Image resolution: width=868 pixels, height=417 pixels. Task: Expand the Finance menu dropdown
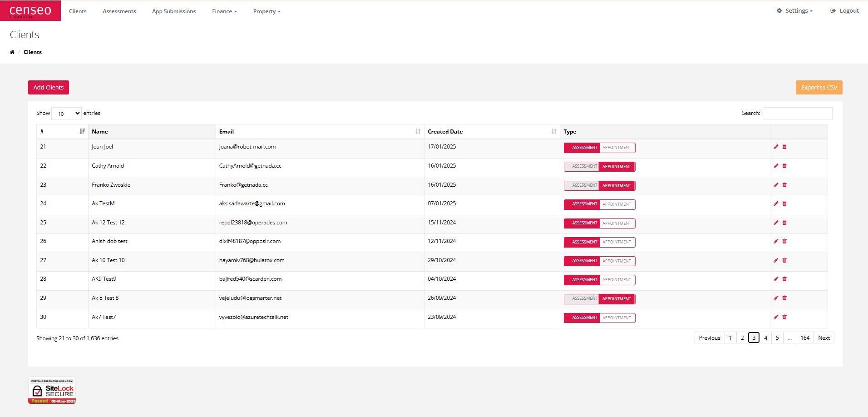224,11
